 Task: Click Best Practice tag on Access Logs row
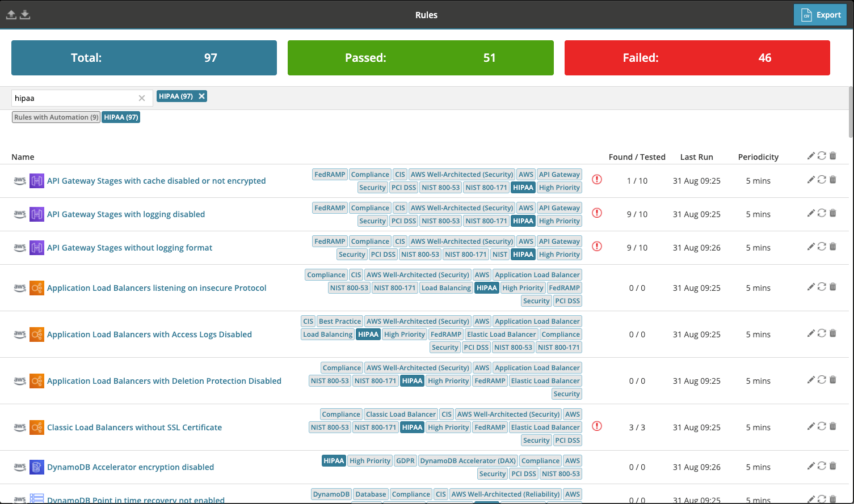[x=340, y=321]
